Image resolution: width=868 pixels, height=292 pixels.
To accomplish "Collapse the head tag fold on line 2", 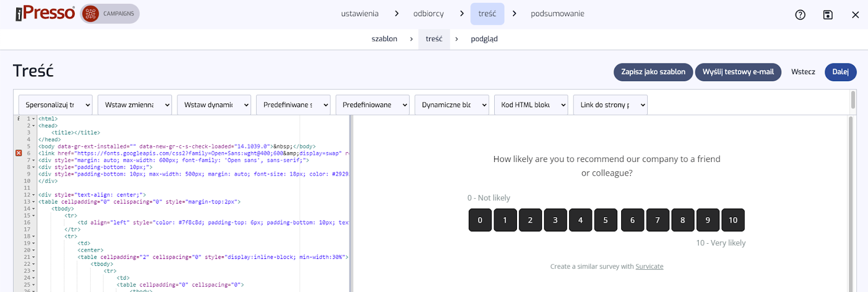I will (x=34, y=126).
